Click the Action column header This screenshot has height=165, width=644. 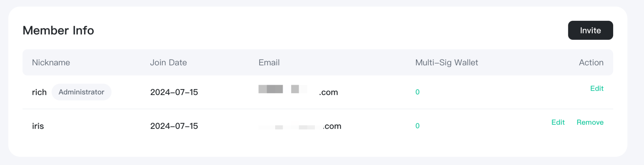click(591, 62)
